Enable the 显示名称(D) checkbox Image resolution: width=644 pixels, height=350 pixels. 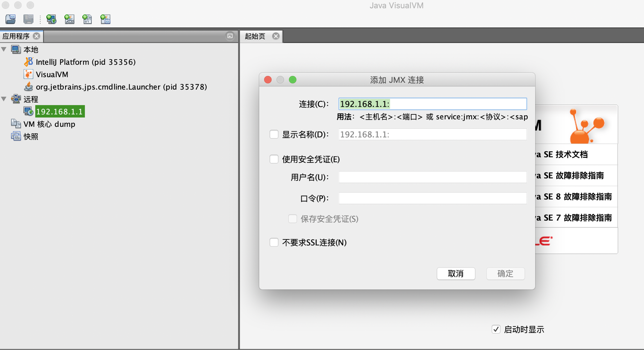coord(274,134)
